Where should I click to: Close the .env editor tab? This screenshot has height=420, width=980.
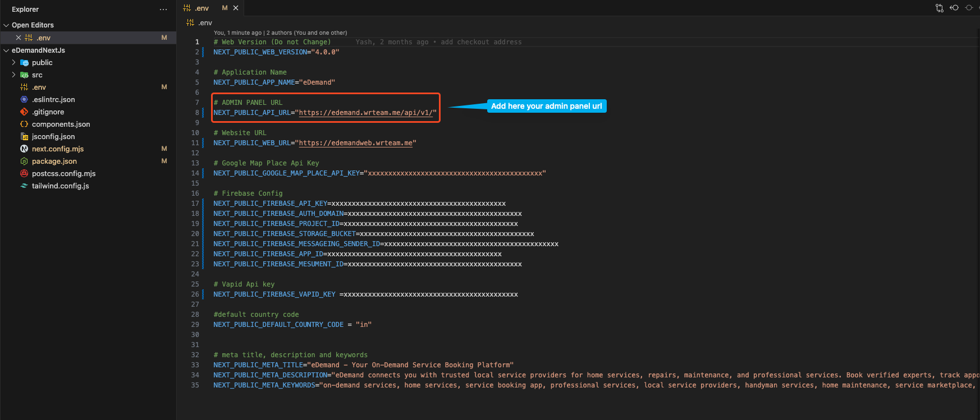click(236, 8)
